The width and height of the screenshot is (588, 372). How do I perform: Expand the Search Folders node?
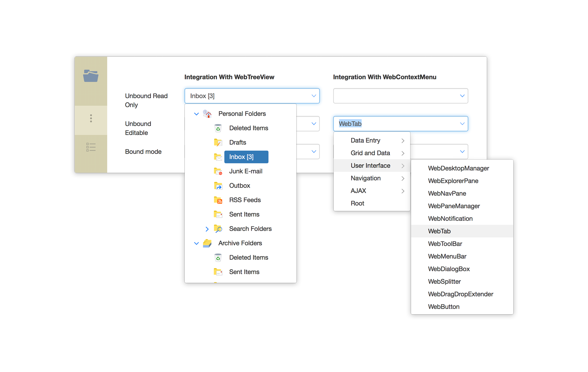207,229
